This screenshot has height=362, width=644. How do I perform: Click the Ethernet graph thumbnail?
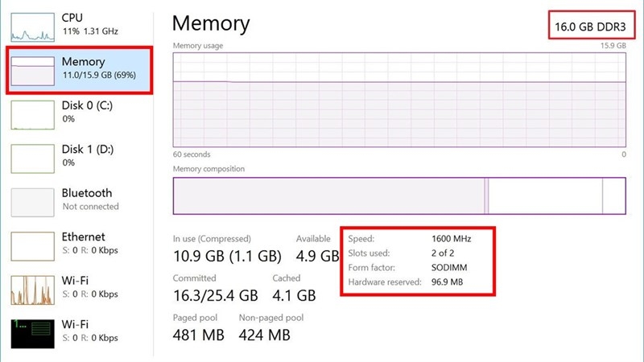(31, 245)
